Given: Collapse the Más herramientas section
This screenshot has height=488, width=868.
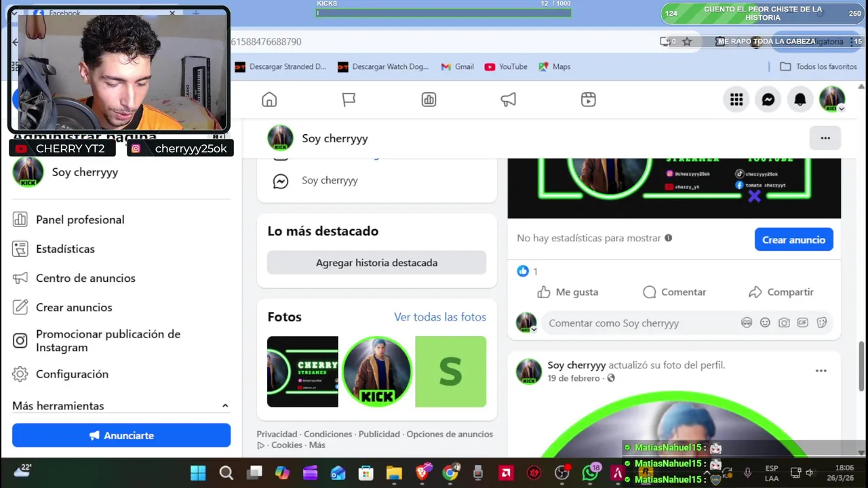Looking at the screenshot, I should (225, 406).
